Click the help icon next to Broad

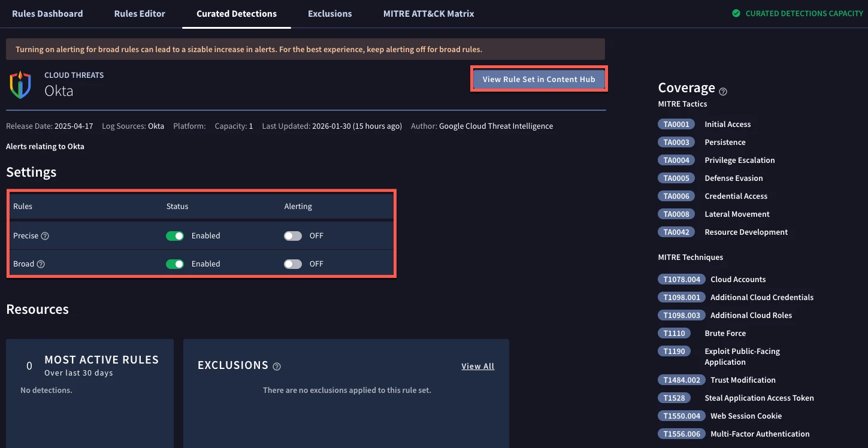pos(41,264)
